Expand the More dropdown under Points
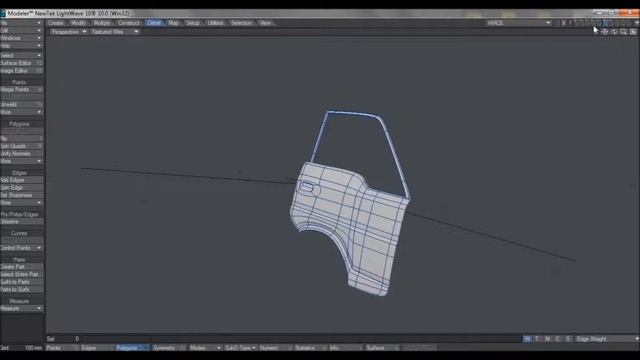 [x=22, y=112]
